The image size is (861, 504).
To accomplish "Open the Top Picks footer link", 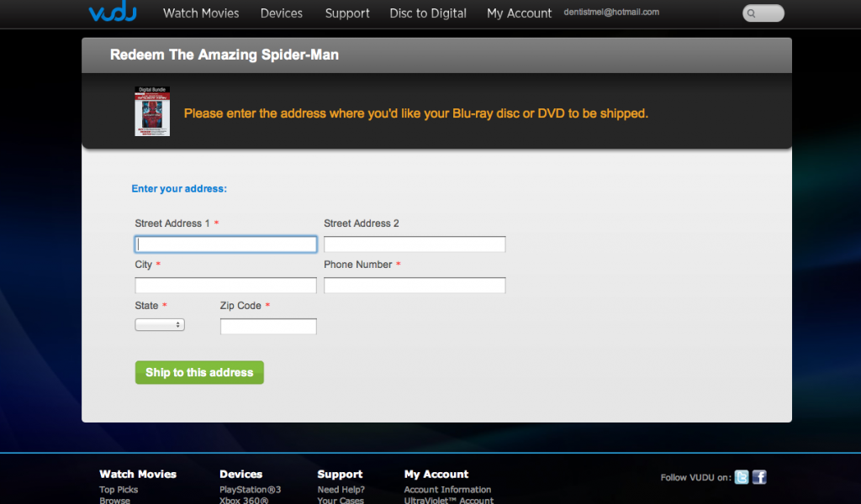I will point(119,490).
